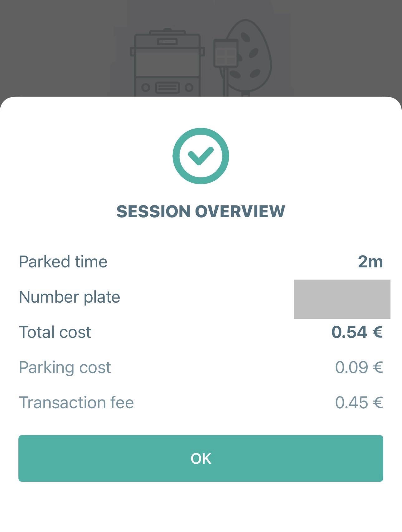Click the 0.54 € total amount
402x532 pixels.
pos(357,332)
